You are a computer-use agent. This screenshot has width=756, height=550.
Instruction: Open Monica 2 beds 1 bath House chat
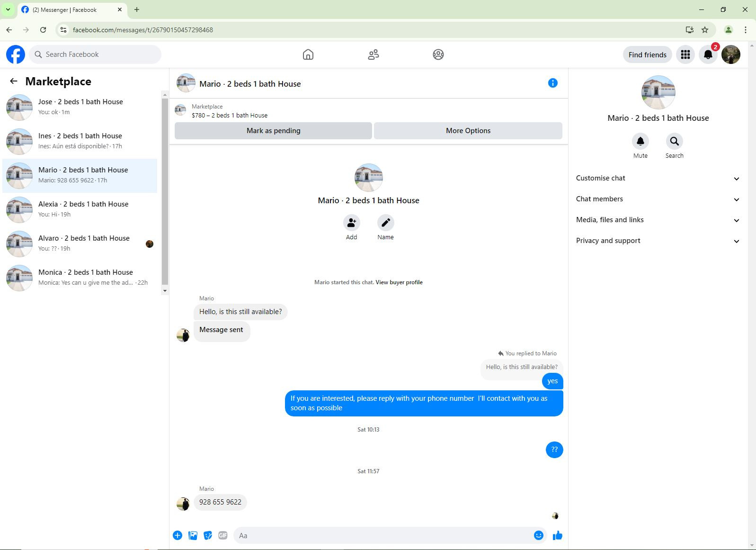[80, 278]
